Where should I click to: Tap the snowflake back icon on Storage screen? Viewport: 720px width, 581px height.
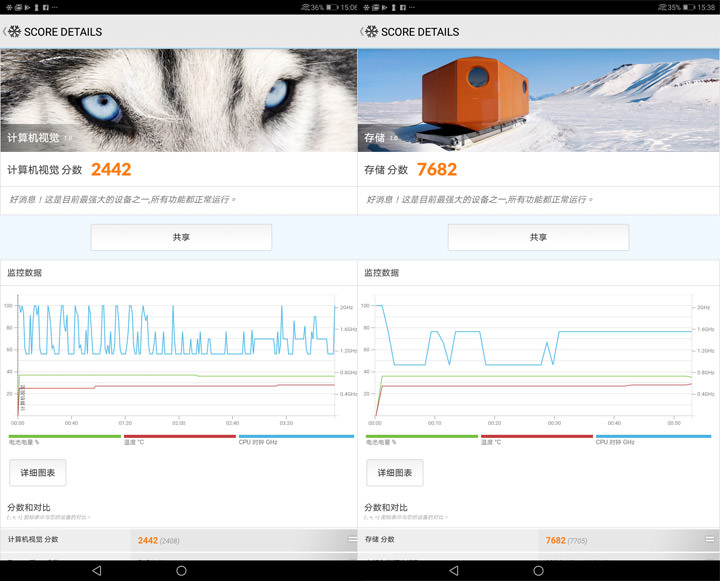point(370,31)
